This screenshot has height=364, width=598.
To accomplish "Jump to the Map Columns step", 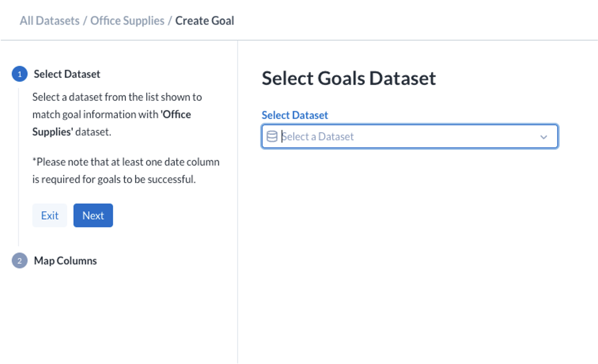I will pos(65,260).
